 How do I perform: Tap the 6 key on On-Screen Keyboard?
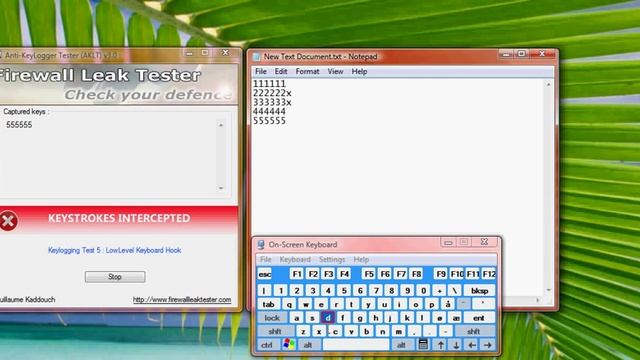(360, 291)
